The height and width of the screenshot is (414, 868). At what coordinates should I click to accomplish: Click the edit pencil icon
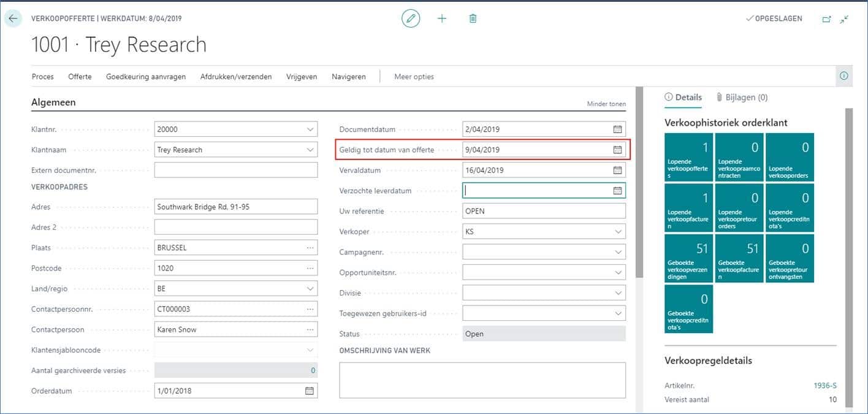coord(411,18)
